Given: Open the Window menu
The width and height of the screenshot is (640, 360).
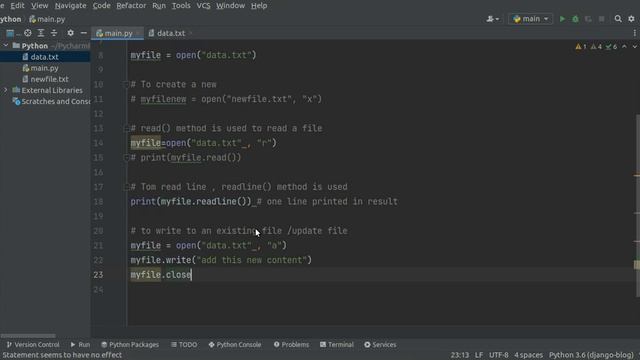Looking at the screenshot, I should 231,6.
